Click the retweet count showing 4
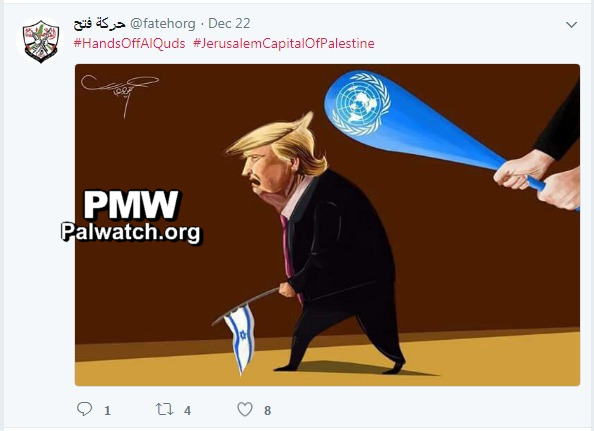594x431 pixels. (188, 411)
